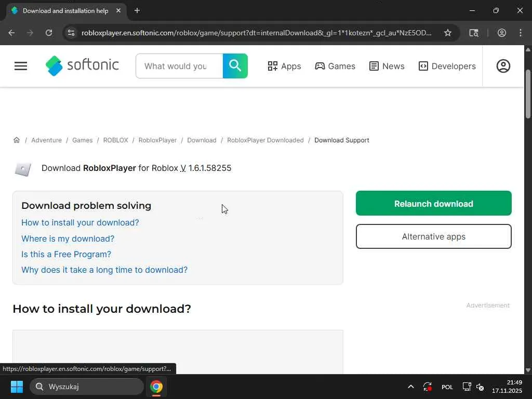The height and width of the screenshot is (399, 532).
Task: Open the user account icon on Softonic
Action: pyautogui.click(x=503, y=66)
